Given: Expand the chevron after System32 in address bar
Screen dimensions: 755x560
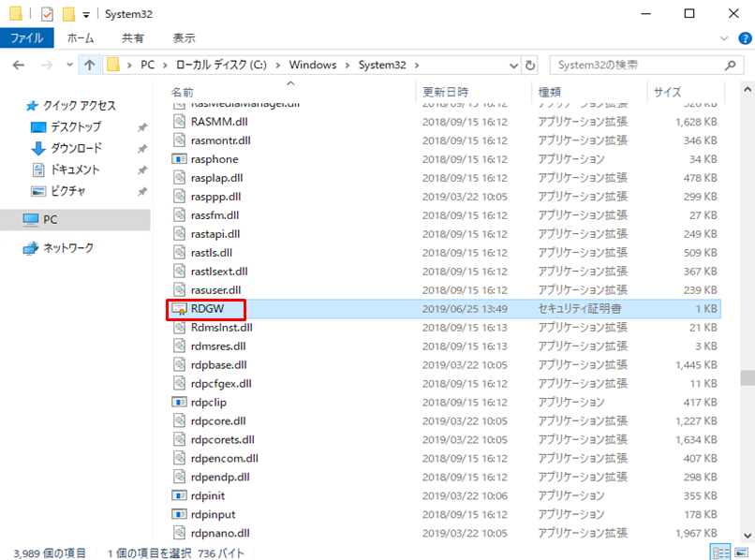Looking at the screenshot, I should tap(417, 65).
